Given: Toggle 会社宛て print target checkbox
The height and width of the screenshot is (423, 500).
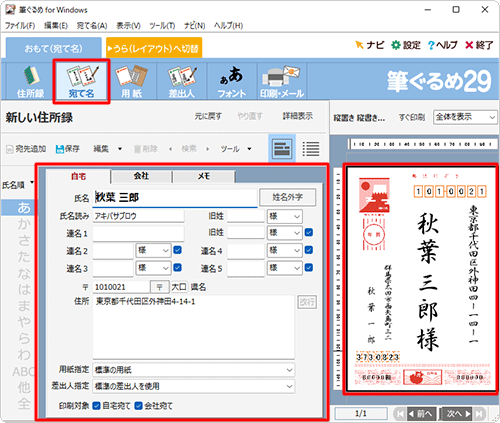Looking at the screenshot, I should tap(138, 406).
